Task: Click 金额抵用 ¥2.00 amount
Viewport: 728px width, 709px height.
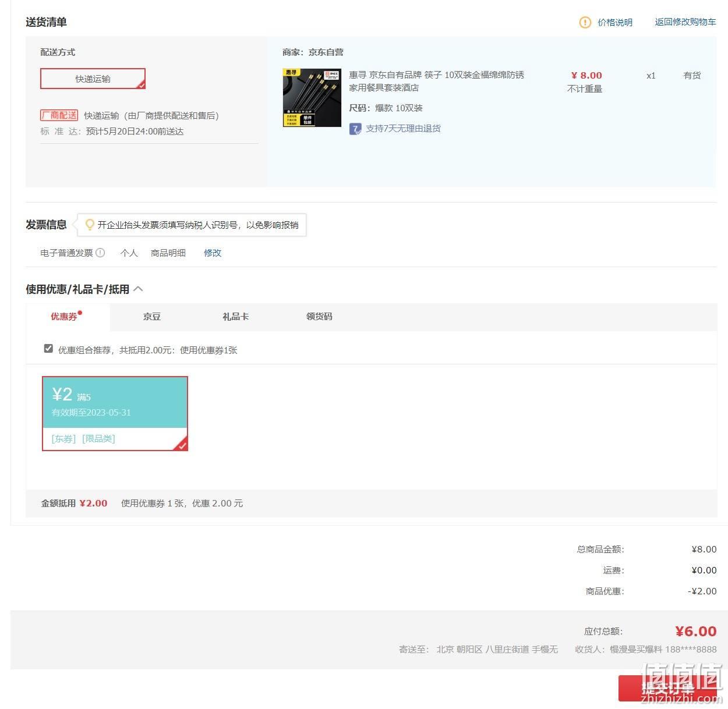Action: click(x=93, y=504)
